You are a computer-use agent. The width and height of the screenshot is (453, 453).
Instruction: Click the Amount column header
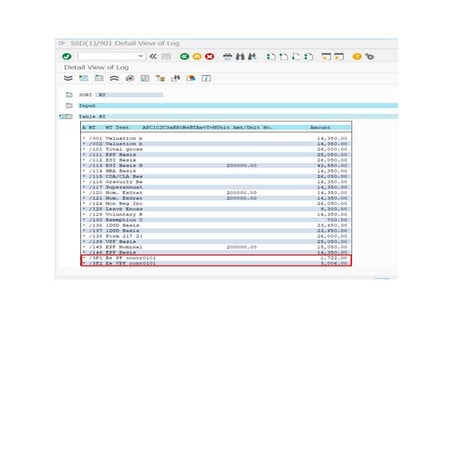[x=320, y=127]
